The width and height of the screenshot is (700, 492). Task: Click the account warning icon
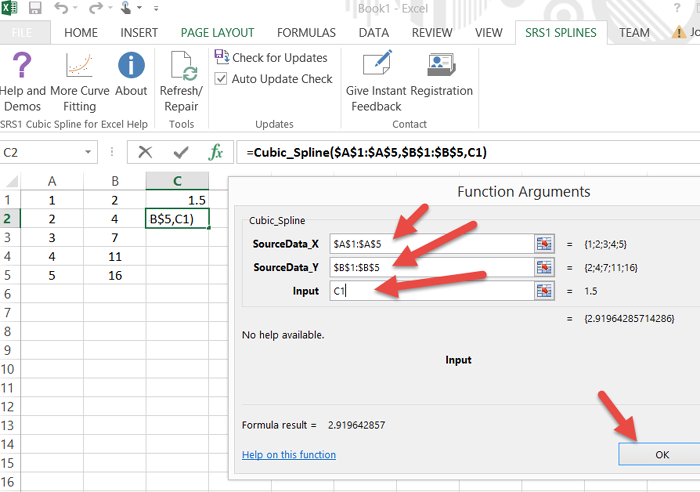[679, 32]
